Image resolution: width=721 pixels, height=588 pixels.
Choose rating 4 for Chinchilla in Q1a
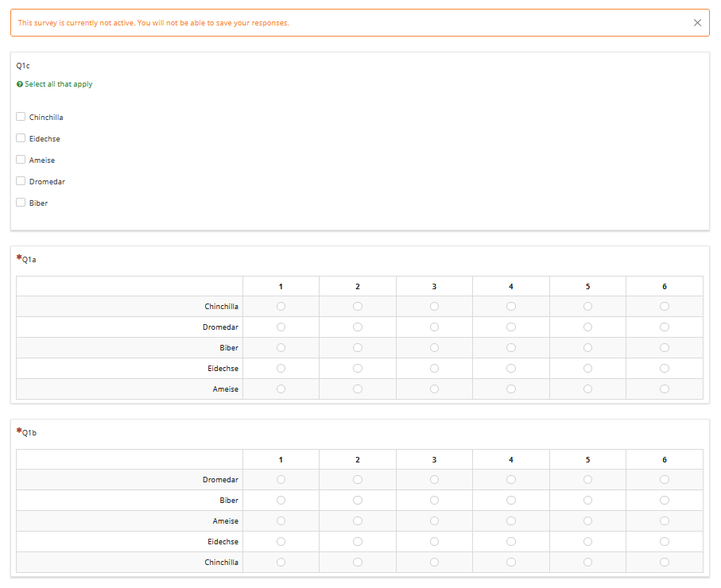coord(511,307)
